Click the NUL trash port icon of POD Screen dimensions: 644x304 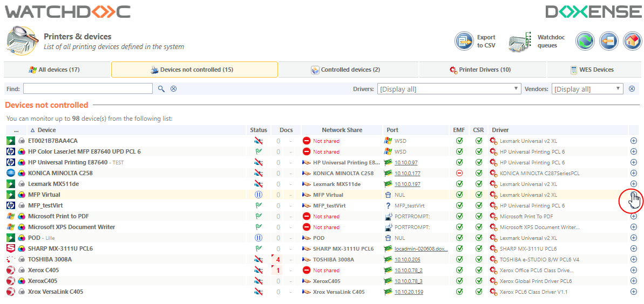[388, 238]
